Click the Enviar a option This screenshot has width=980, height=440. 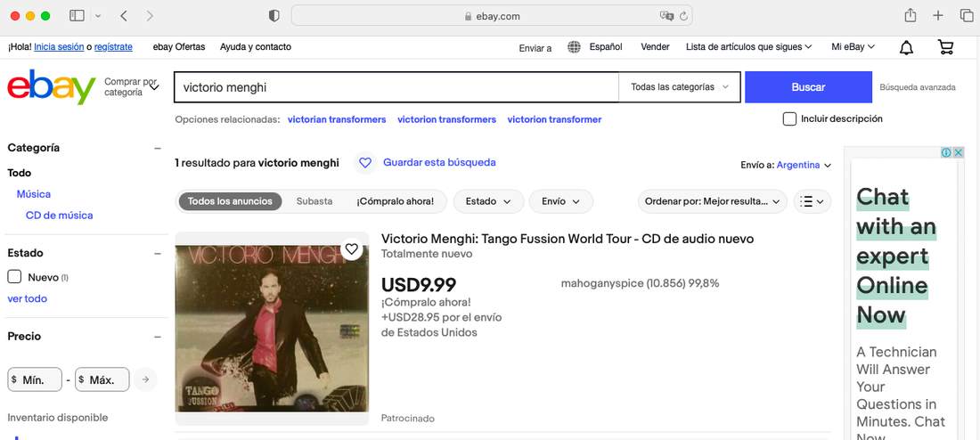pyautogui.click(x=535, y=48)
